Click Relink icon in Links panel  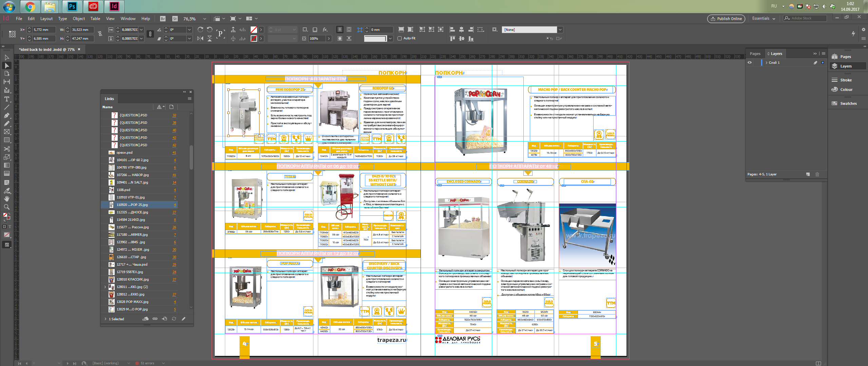155,319
